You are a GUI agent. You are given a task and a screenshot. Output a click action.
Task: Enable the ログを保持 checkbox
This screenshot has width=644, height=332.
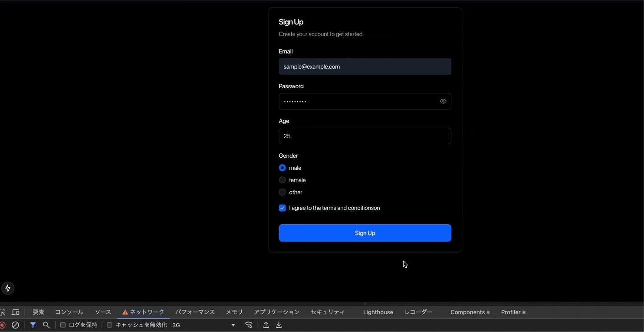click(63, 325)
